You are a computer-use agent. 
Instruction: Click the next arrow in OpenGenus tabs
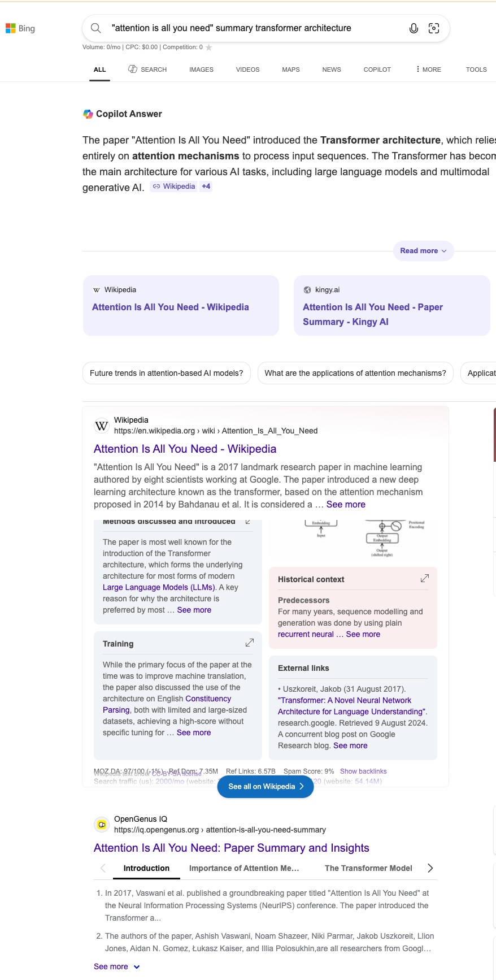[x=430, y=868]
